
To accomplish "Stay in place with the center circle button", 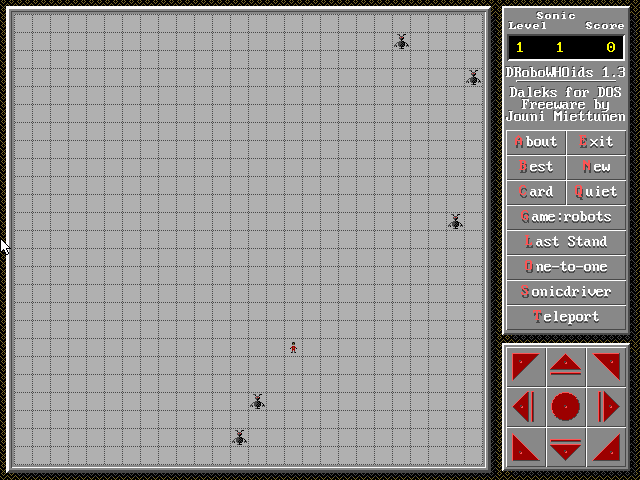I will pyautogui.click(x=566, y=407).
